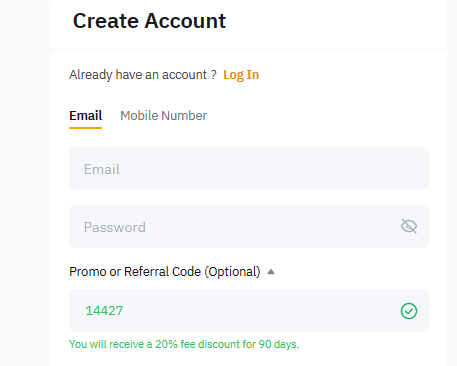
Task: Click the Promo or Referral Code (Optional) label
Action: (x=165, y=272)
